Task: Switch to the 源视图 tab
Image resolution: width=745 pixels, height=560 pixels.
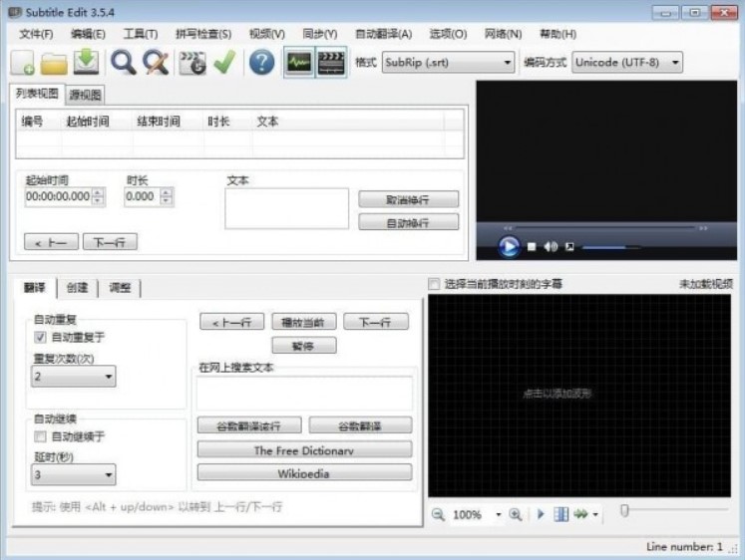Action: (86, 95)
